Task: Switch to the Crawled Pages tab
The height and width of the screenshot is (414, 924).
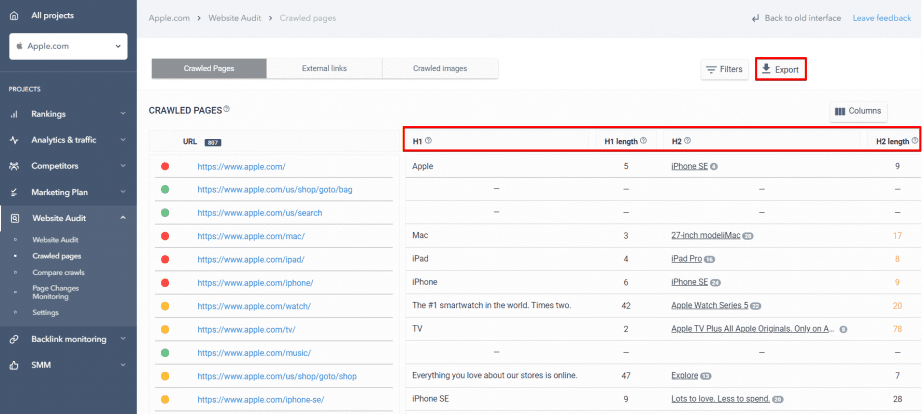Action: click(209, 68)
